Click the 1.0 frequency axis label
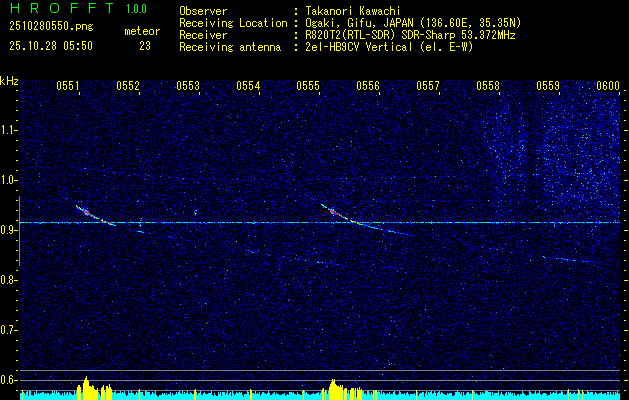Image resolution: width=629 pixels, height=400 pixels. [x=9, y=180]
